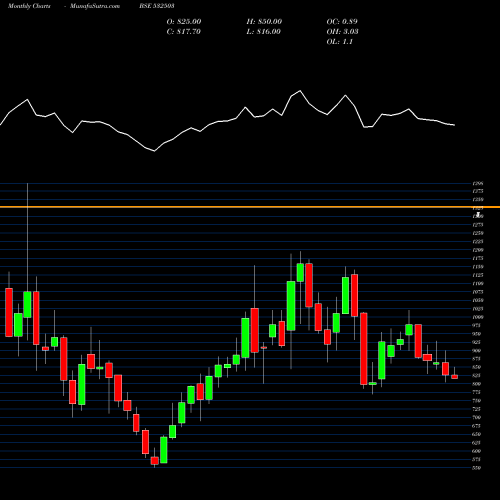Click the 1100 price axis label

tap(478, 284)
